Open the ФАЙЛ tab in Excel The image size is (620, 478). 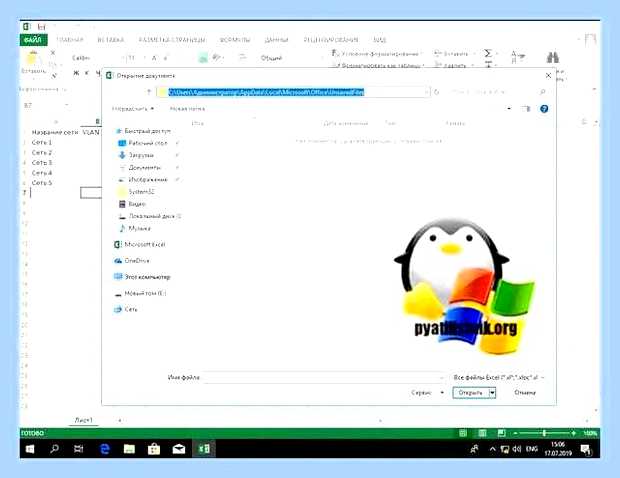pos(33,40)
